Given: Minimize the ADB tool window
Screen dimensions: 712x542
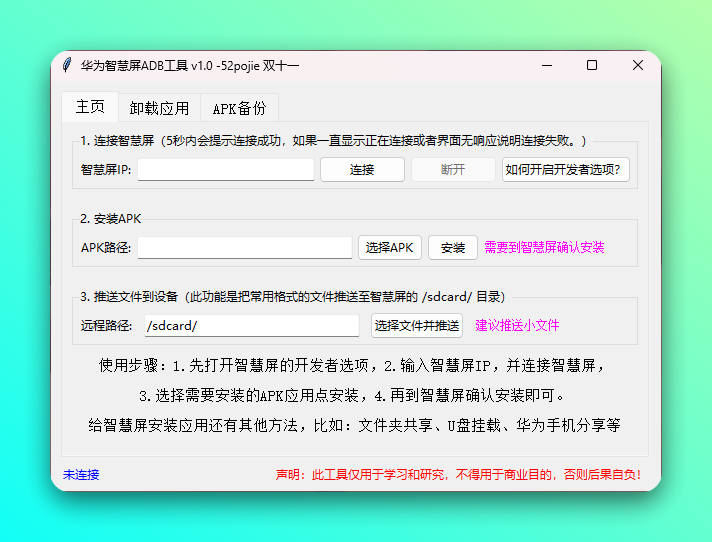Looking at the screenshot, I should (547, 65).
